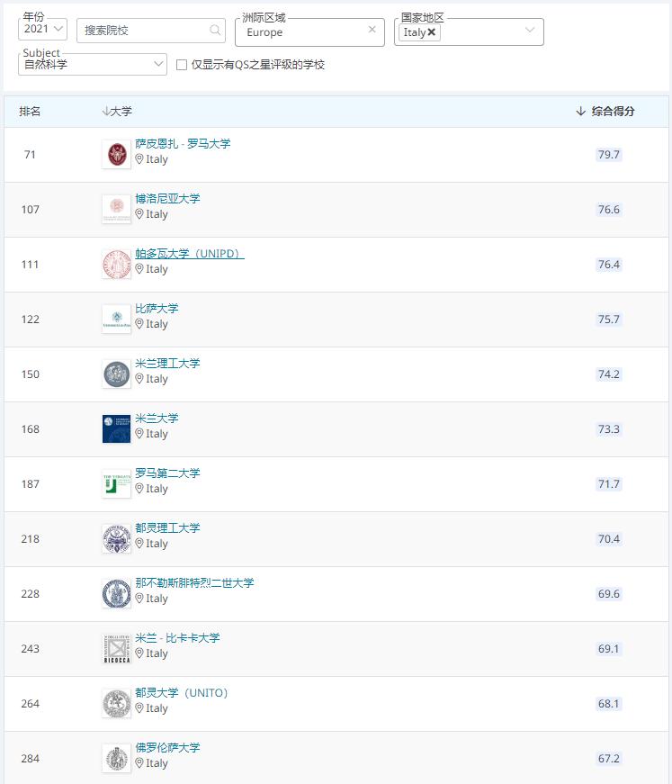Image resolution: width=672 pixels, height=784 pixels.
Task: Click the Milano-Bicocca logo icon
Action: (x=116, y=648)
